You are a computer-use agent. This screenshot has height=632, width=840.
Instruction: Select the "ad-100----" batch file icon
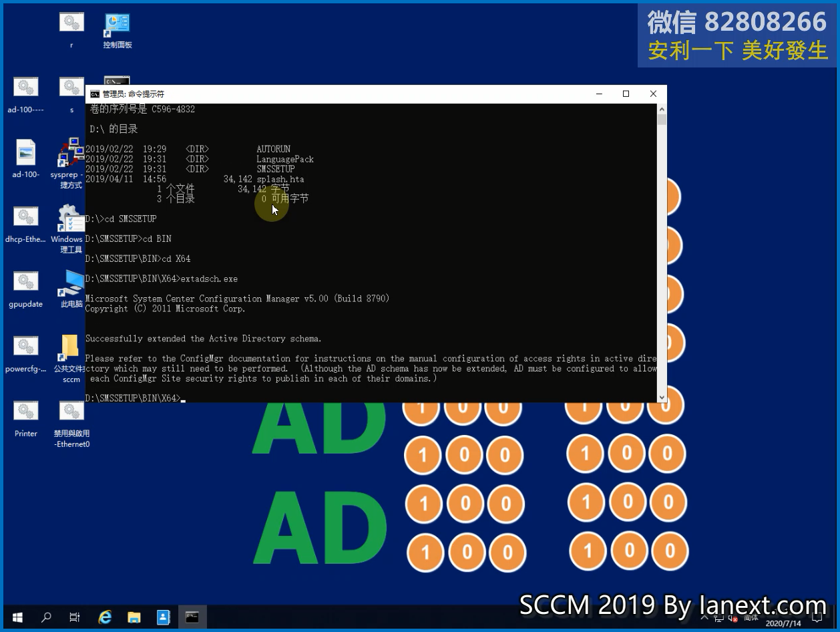[x=25, y=95]
